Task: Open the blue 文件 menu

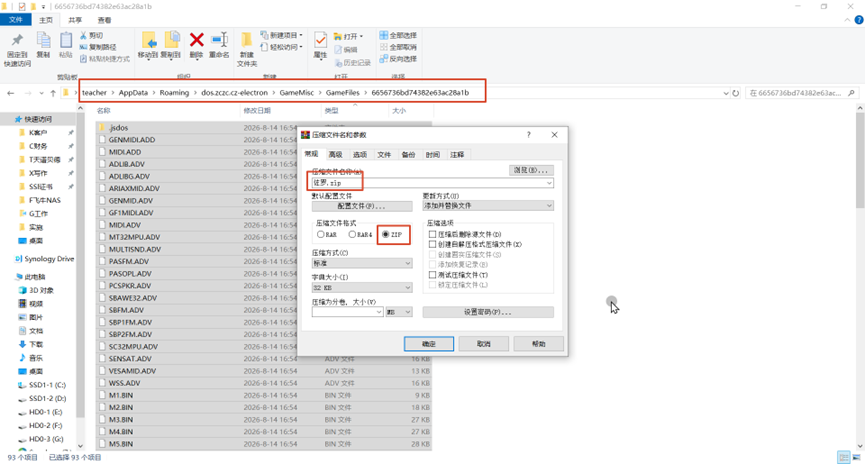Action: tap(15, 20)
